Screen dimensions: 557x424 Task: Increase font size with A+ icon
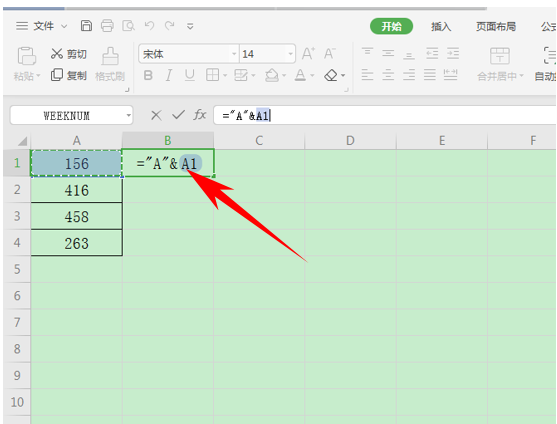[308, 54]
